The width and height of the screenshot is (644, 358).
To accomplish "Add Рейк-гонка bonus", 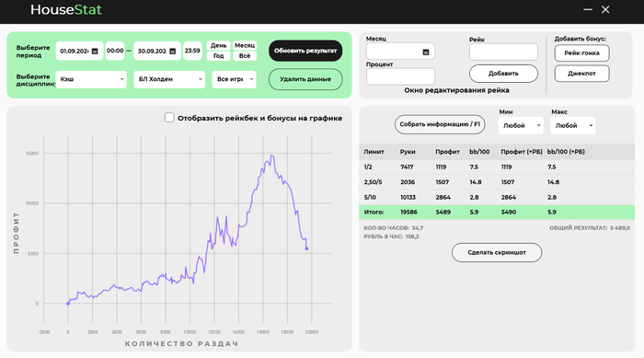I will click(582, 53).
